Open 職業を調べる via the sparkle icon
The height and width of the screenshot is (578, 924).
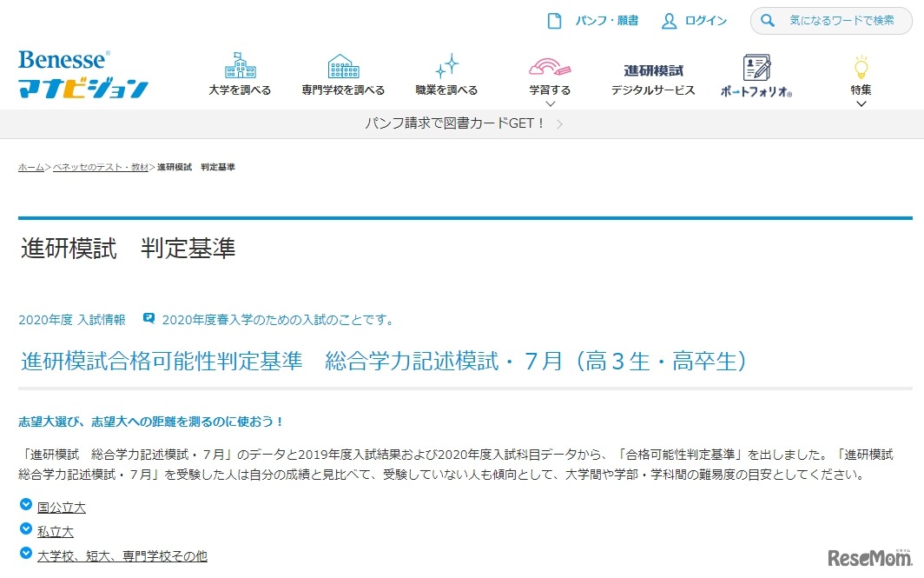point(446,65)
